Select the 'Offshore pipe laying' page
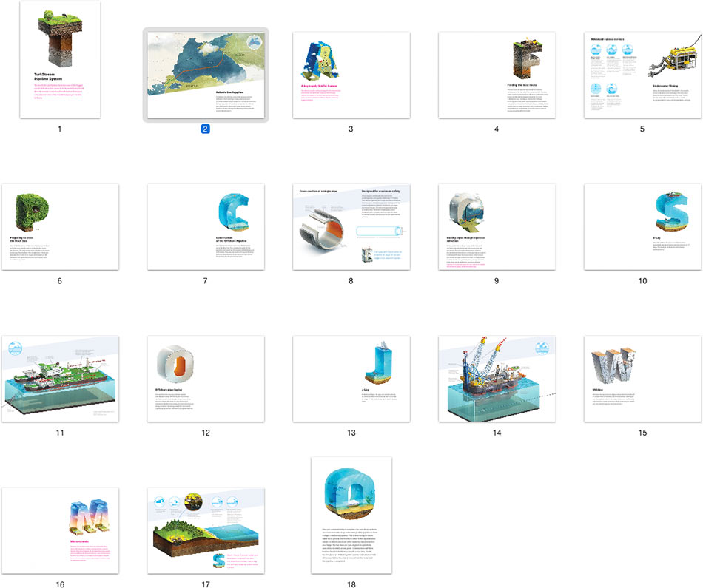 tap(206, 378)
